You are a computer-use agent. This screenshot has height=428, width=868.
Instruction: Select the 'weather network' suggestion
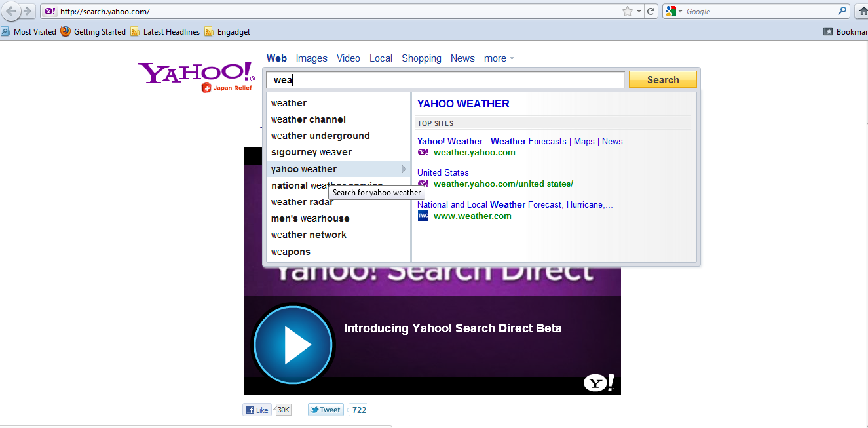pos(339,235)
